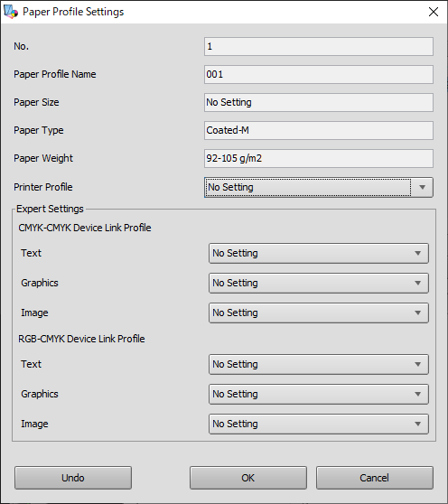Click the Cancel button

click(x=375, y=478)
